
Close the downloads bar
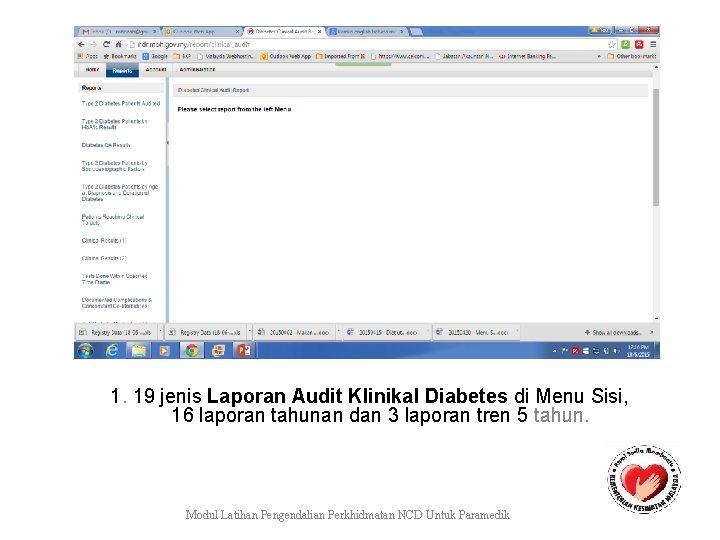point(652,332)
